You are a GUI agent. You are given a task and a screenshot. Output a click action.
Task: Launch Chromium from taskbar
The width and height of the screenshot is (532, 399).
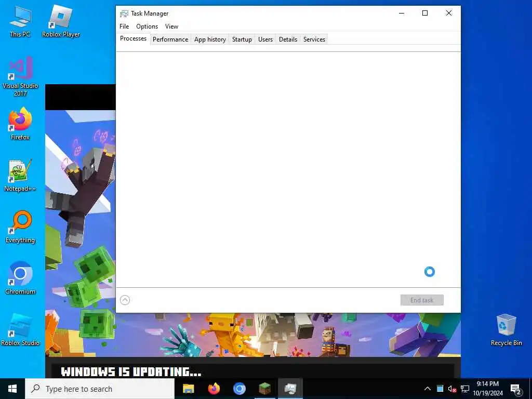239,389
